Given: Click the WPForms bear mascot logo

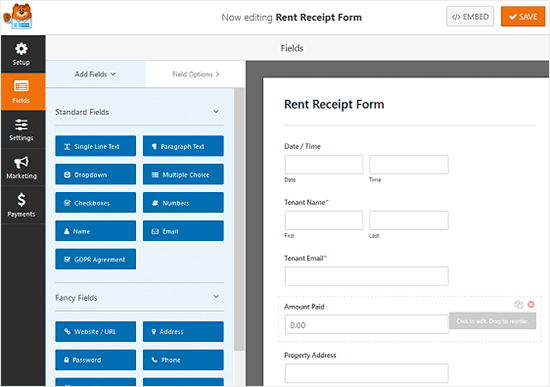Looking at the screenshot, I should click(x=18, y=16).
